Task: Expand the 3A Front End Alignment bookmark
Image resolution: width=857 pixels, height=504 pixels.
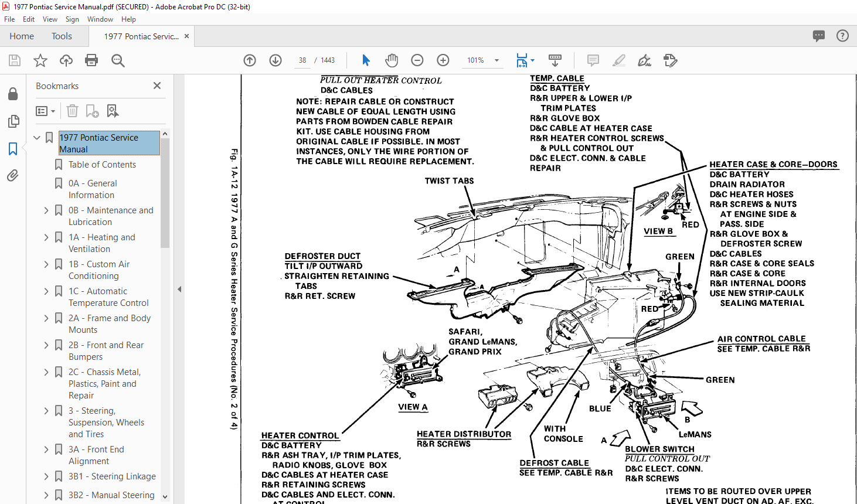Action: [46, 449]
